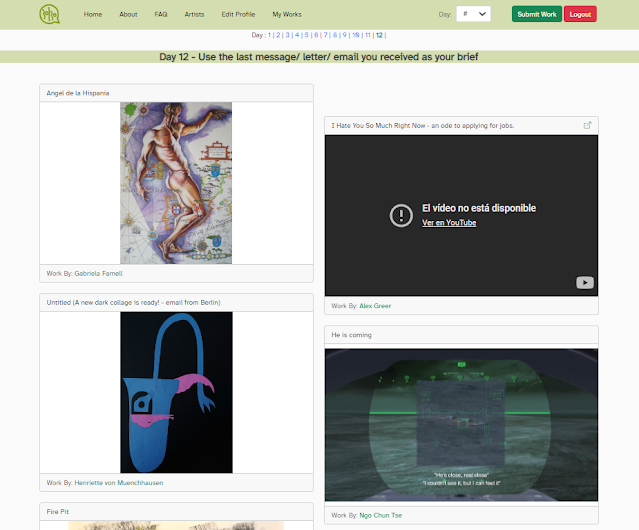Open artist Ngo Chun Tse's profile

coord(381,515)
